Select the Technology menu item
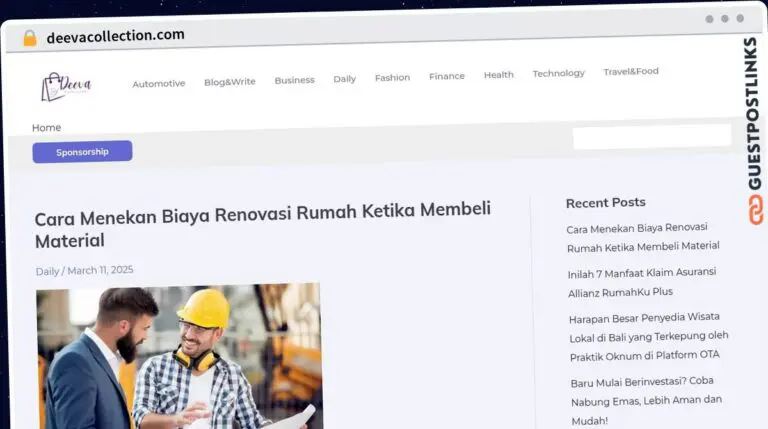This screenshot has height=429, width=768. click(558, 73)
